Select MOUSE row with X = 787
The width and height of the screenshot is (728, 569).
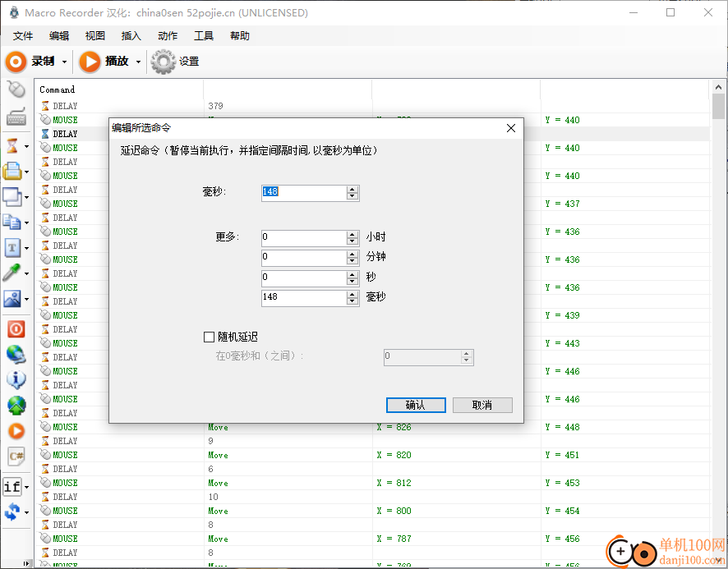click(372, 539)
